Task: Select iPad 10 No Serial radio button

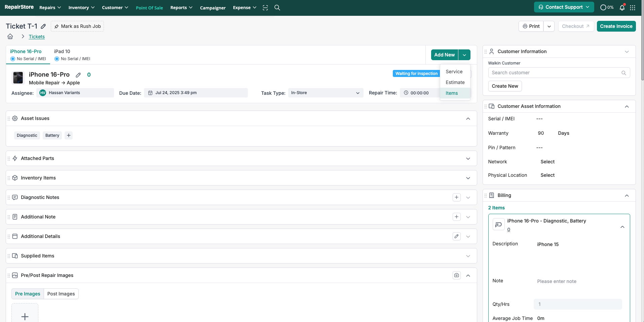Action: [57, 59]
